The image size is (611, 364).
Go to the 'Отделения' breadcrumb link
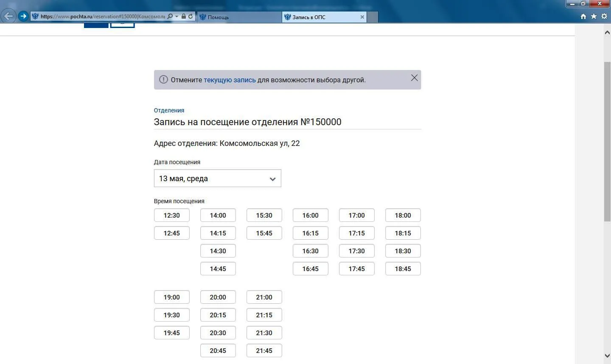pos(169,110)
